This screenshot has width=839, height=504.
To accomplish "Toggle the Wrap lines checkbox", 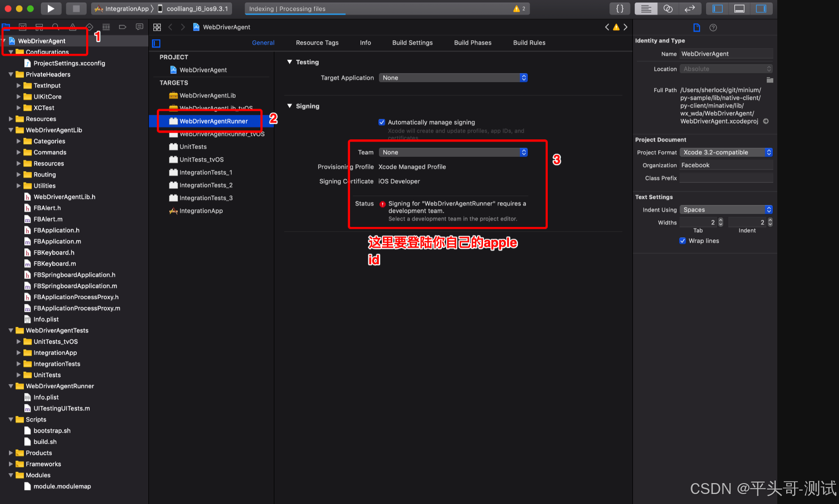I will [683, 241].
